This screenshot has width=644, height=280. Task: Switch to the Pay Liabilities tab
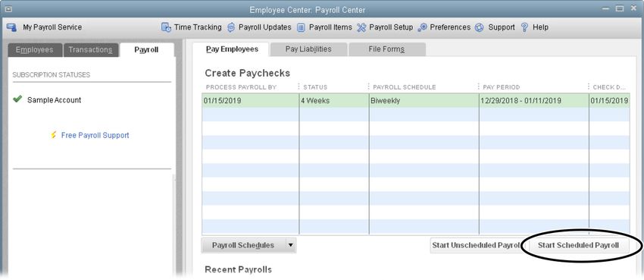[308, 49]
